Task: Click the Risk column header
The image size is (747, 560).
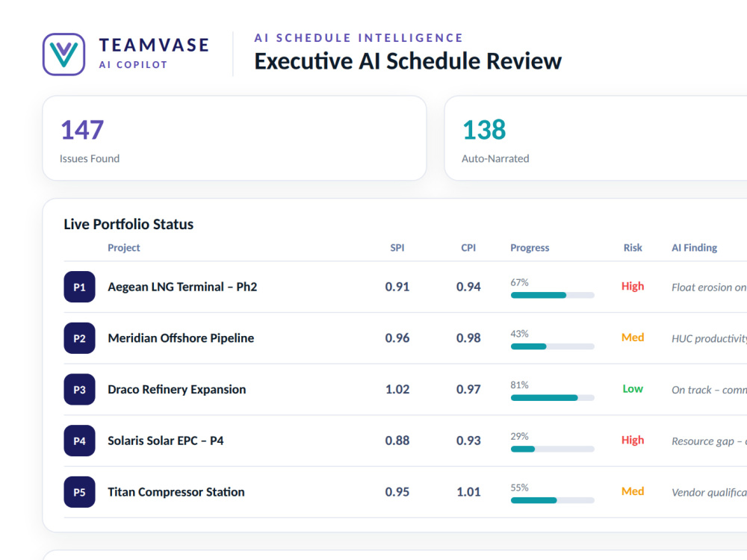Action: tap(633, 248)
